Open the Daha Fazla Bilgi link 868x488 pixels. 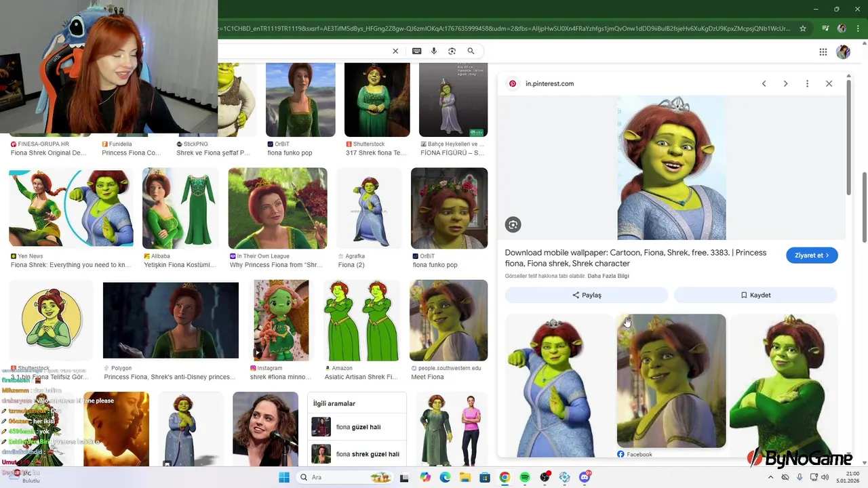[x=608, y=276]
